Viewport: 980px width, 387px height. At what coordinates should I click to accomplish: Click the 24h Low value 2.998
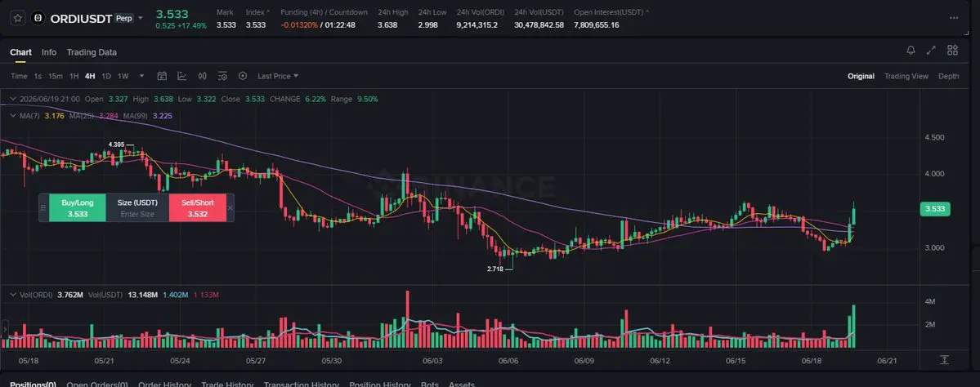(427, 25)
